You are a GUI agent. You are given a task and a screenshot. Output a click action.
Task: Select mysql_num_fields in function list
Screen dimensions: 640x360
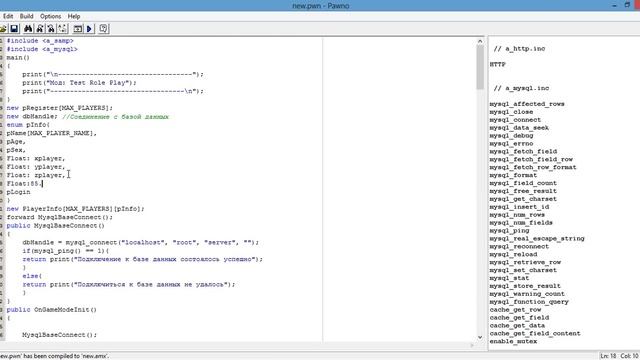click(x=521, y=223)
